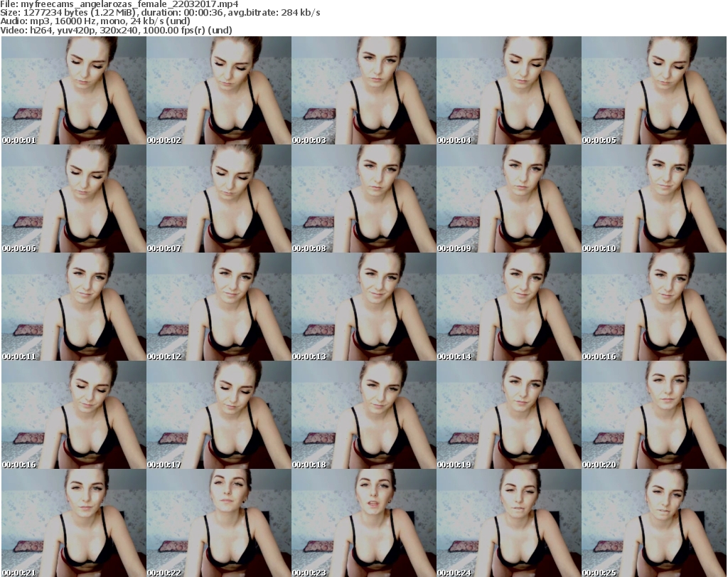728x577 pixels.
Task: Select the frame stamped 00:00:08
Action: point(364,198)
